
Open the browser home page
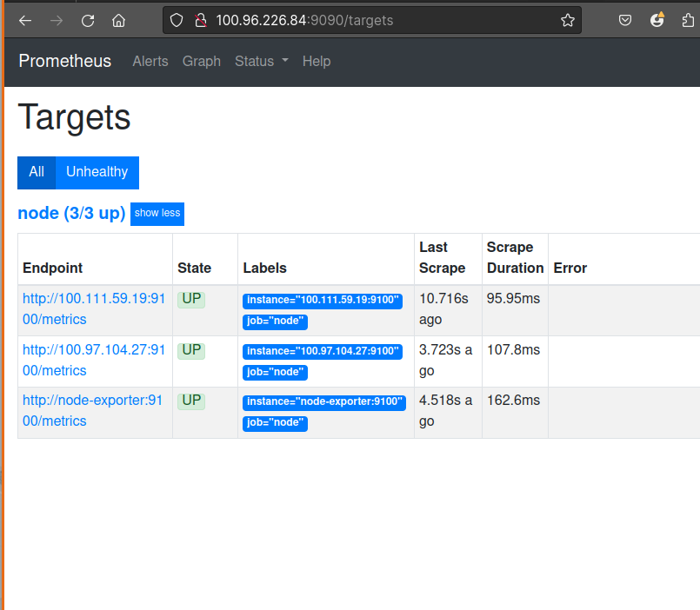(x=119, y=21)
